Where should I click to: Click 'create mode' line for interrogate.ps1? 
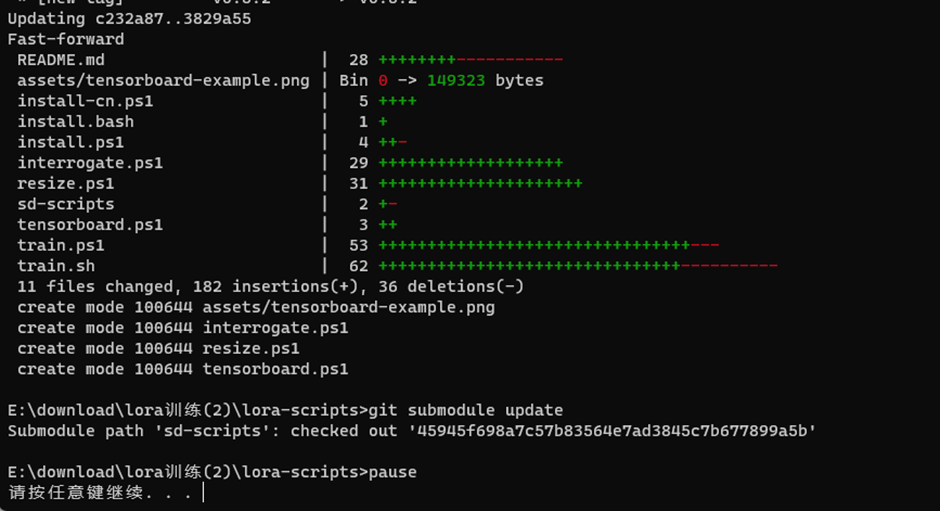point(182,328)
